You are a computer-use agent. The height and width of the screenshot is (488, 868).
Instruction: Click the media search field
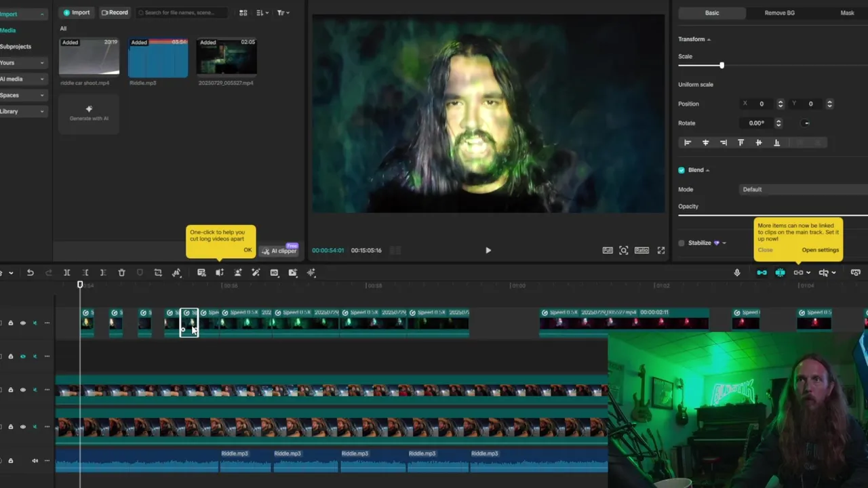pos(182,12)
